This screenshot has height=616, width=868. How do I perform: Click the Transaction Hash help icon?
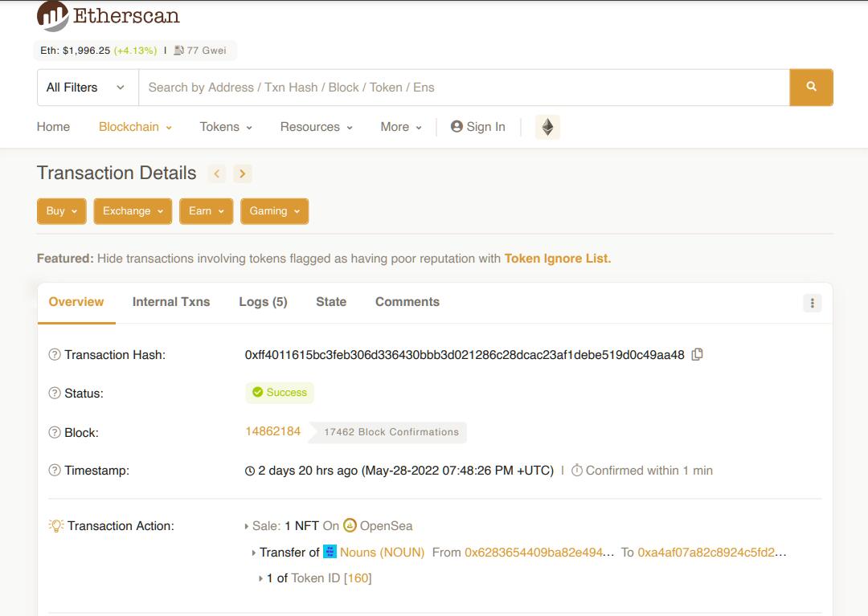55,355
